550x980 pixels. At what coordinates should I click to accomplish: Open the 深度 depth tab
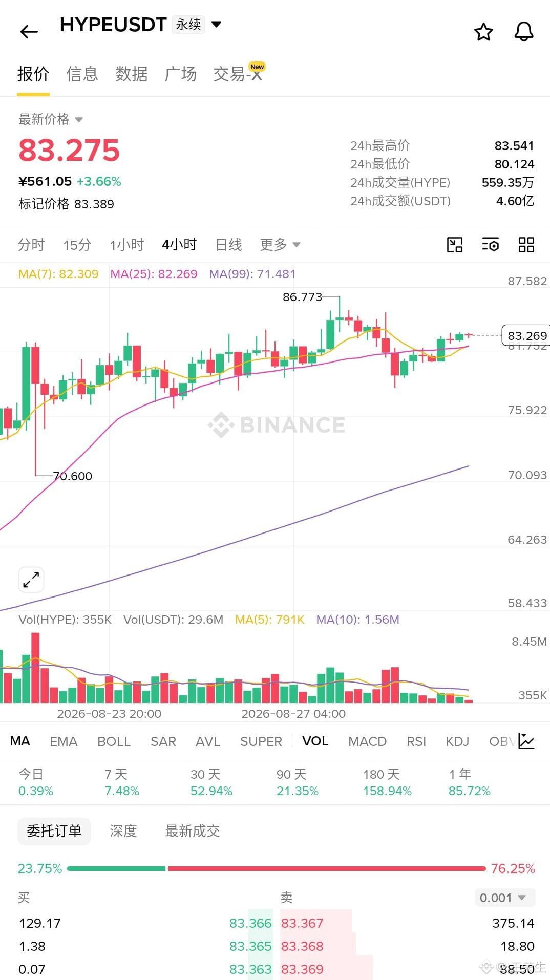[123, 831]
